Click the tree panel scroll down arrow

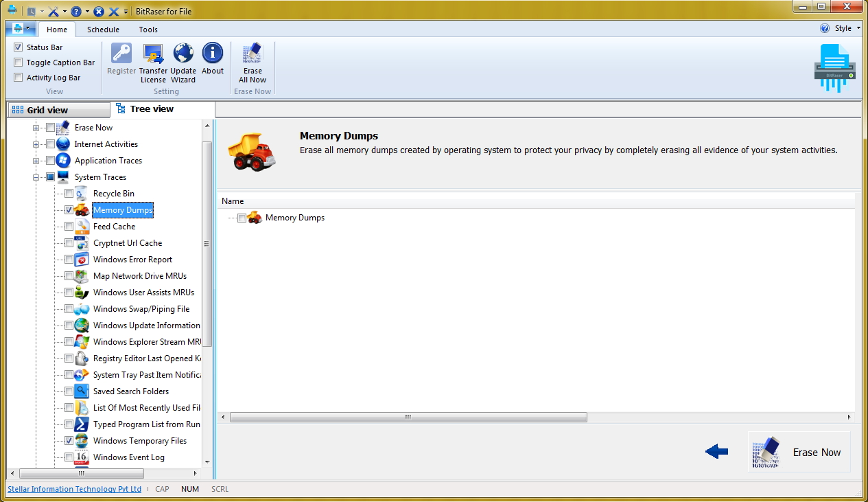point(208,462)
